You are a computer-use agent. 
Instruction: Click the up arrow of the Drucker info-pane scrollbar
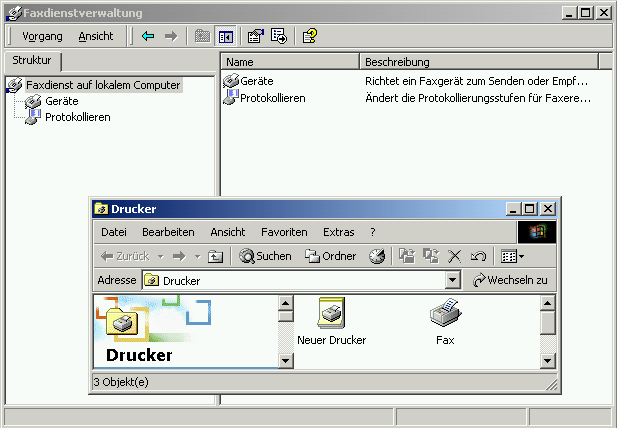pyautogui.click(x=285, y=303)
